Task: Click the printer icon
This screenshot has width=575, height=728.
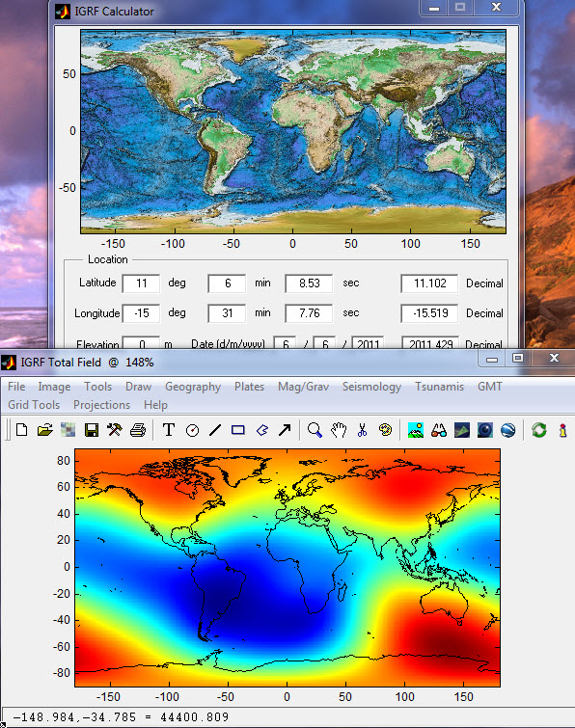Action: point(138,430)
